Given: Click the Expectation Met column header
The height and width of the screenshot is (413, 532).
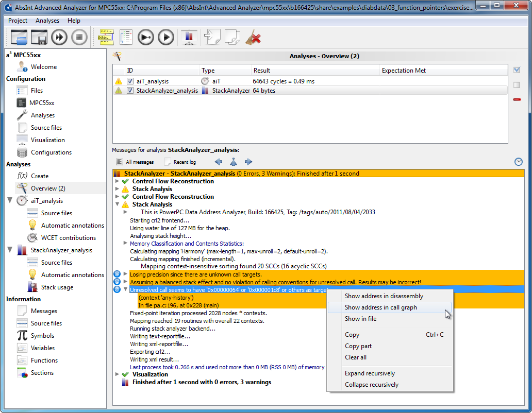Looking at the screenshot, I should pyautogui.click(x=443, y=71).
